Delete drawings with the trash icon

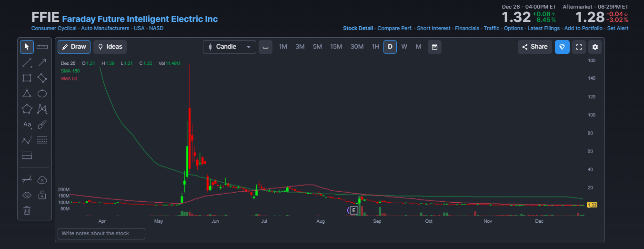(x=27, y=210)
